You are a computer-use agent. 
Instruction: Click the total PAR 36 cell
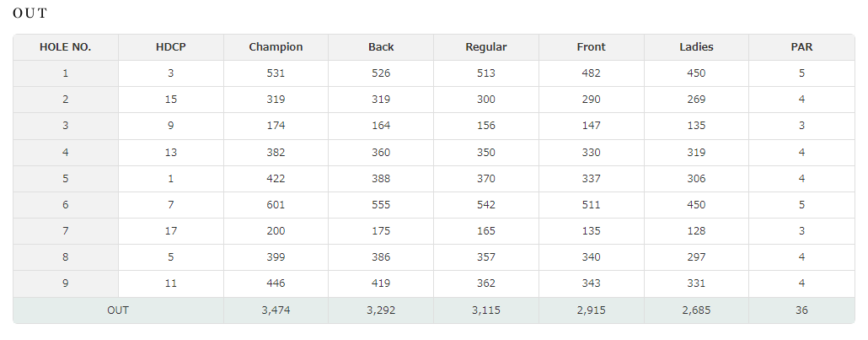click(801, 310)
